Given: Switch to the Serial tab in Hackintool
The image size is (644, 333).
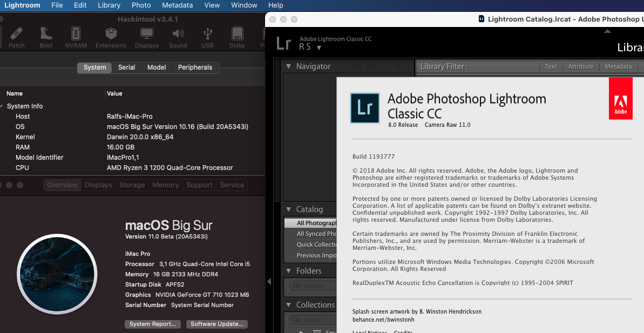Looking at the screenshot, I should 126,67.
